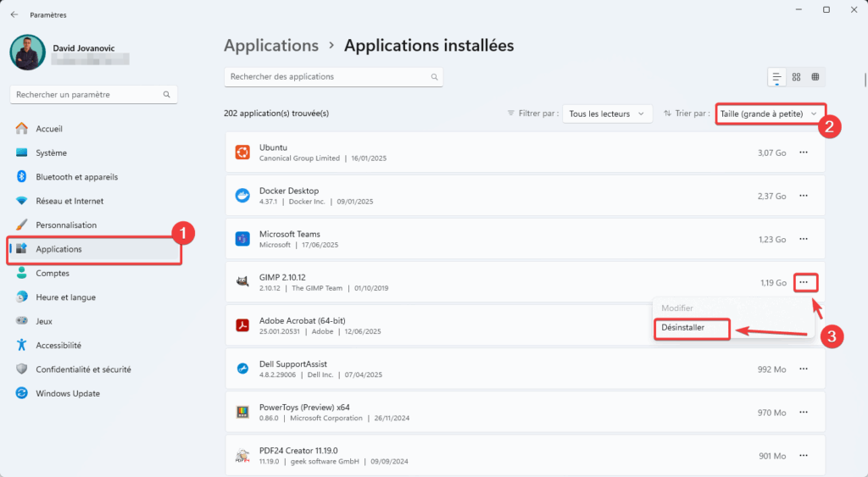Open the David Jovanovic profile picture
The image size is (868, 477).
[x=28, y=53]
